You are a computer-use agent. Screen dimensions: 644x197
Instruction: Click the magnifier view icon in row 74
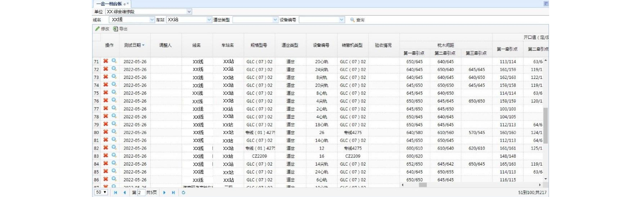(x=114, y=84)
